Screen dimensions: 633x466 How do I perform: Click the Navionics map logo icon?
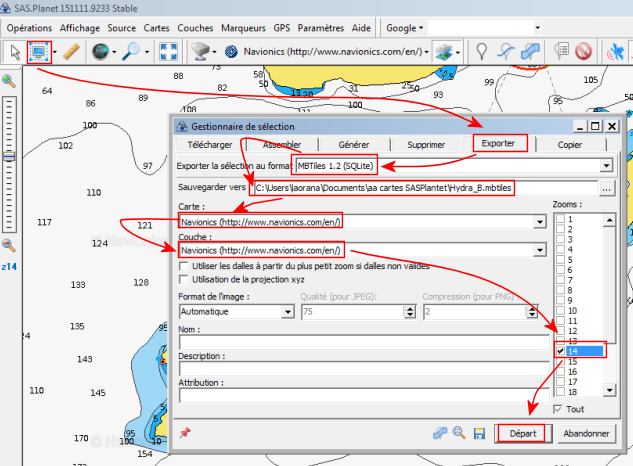tap(231, 52)
